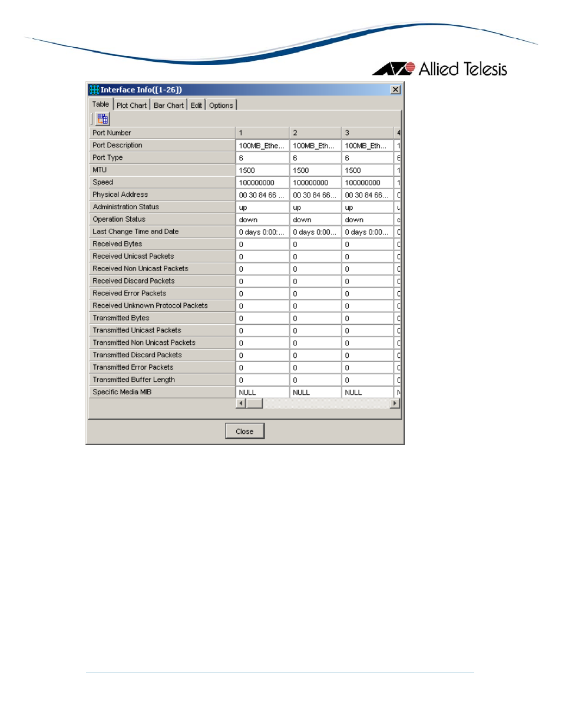Image resolution: width=562 pixels, height=728 pixels.
Task: Select the MTU row label
Action: (162, 170)
